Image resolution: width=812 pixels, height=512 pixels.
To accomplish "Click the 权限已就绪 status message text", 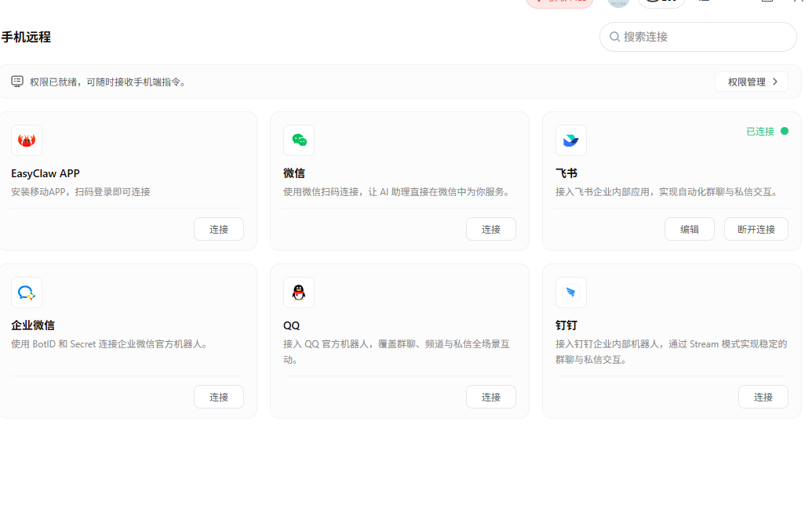I will click(x=108, y=82).
